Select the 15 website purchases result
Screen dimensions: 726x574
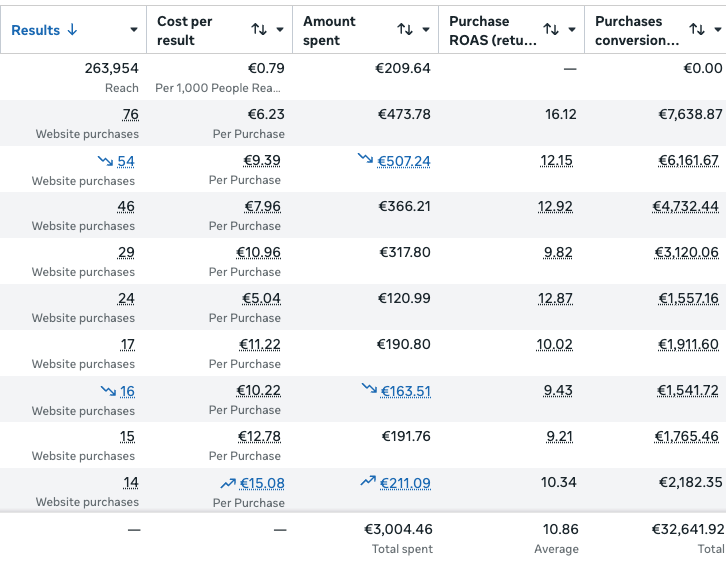[127, 437]
